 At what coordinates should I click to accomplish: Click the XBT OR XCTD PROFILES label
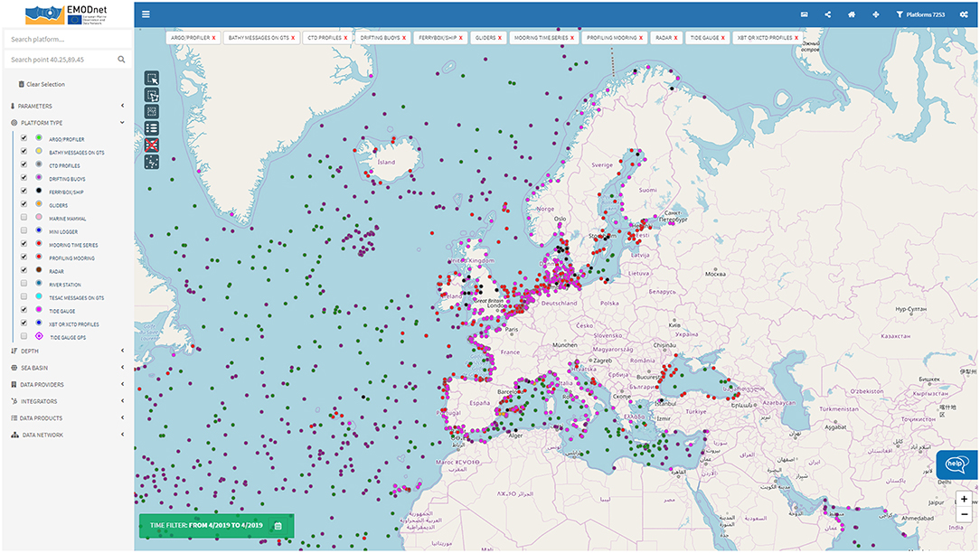74,325
